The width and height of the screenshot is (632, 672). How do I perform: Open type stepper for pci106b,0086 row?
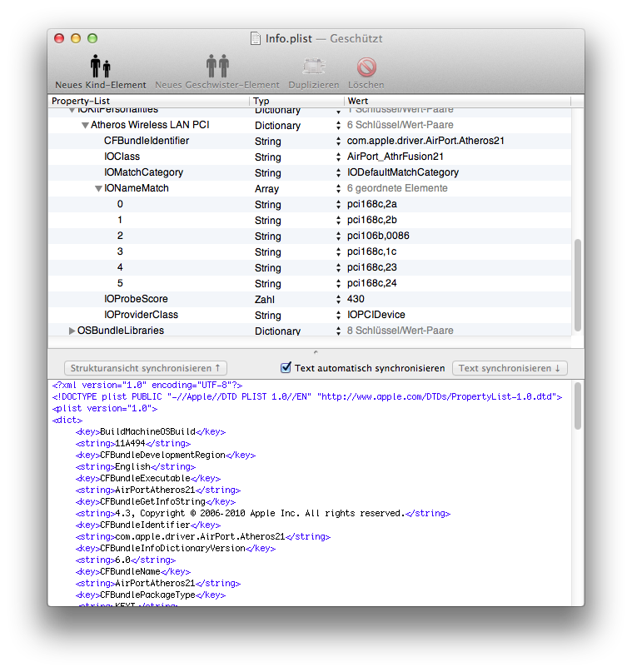click(339, 236)
